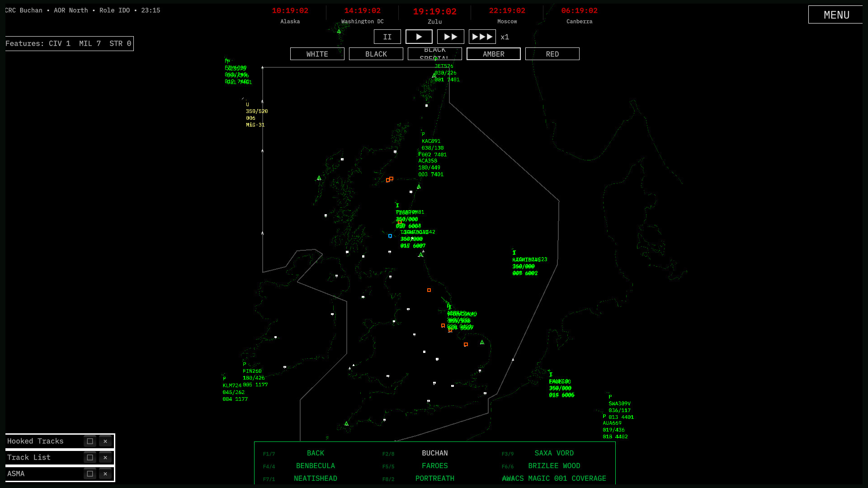Image resolution: width=868 pixels, height=488 pixels.
Task: Restore the Hooked Tracks panel
Action: point(90,441)
